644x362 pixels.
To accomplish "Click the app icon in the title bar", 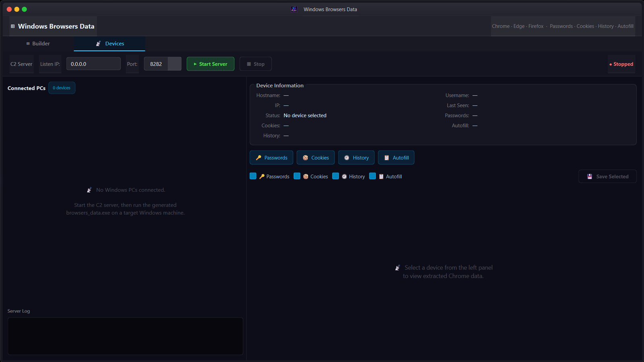I will (294, 9).
